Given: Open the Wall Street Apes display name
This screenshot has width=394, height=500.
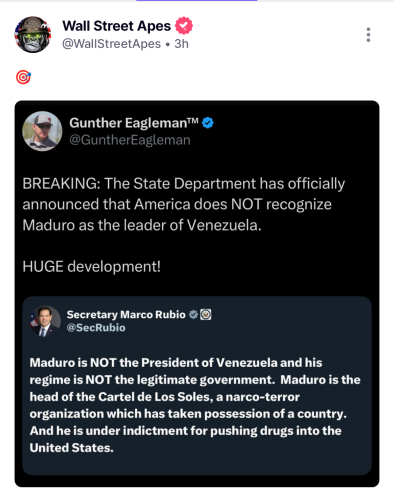Looking at the screenshot, I should click(117, 26).
